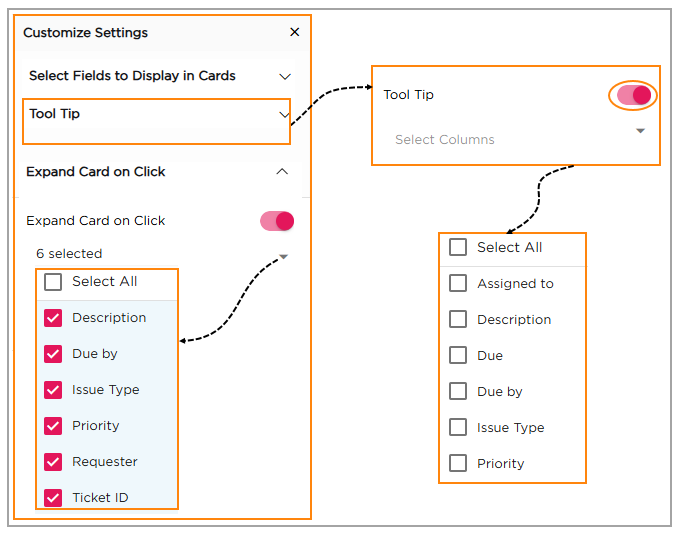Expand the Tool Tip section chevron
This screenshot has height=533, width=679.
(284, 115)
